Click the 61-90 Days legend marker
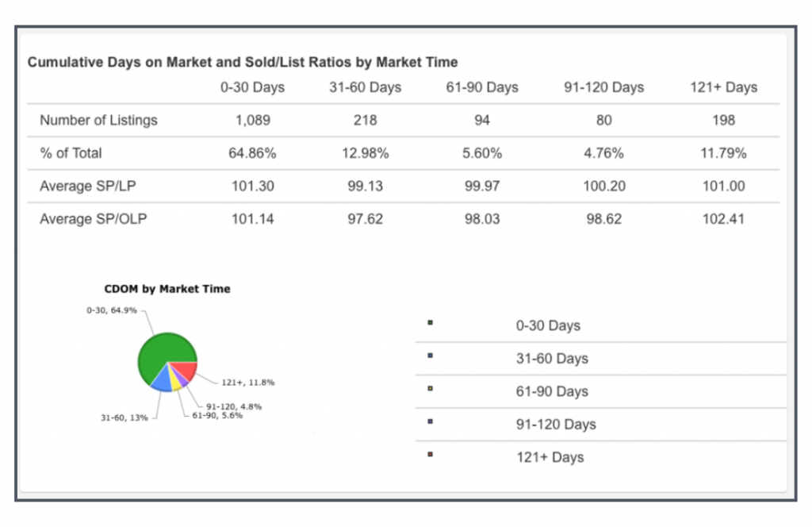812x527 pixels. click(x=430, y=389)
